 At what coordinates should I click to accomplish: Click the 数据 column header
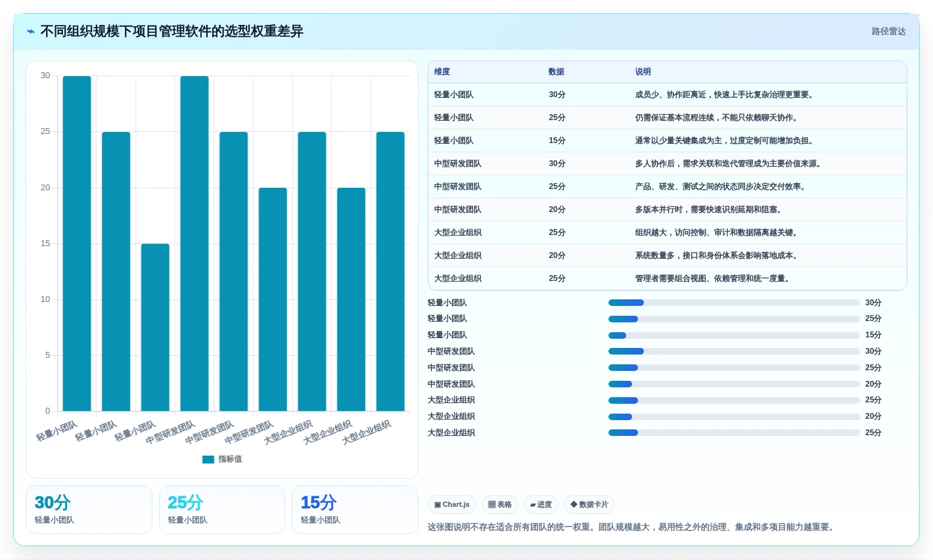tap(557, 72)
